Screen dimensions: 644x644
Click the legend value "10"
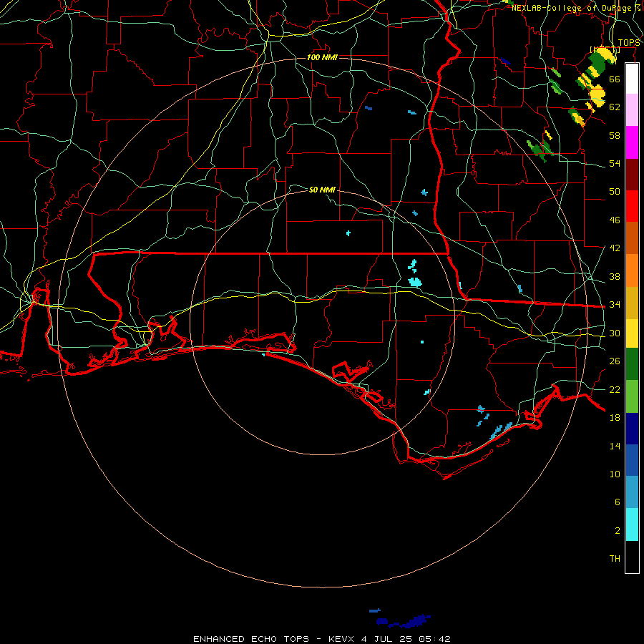pos(615,474)
